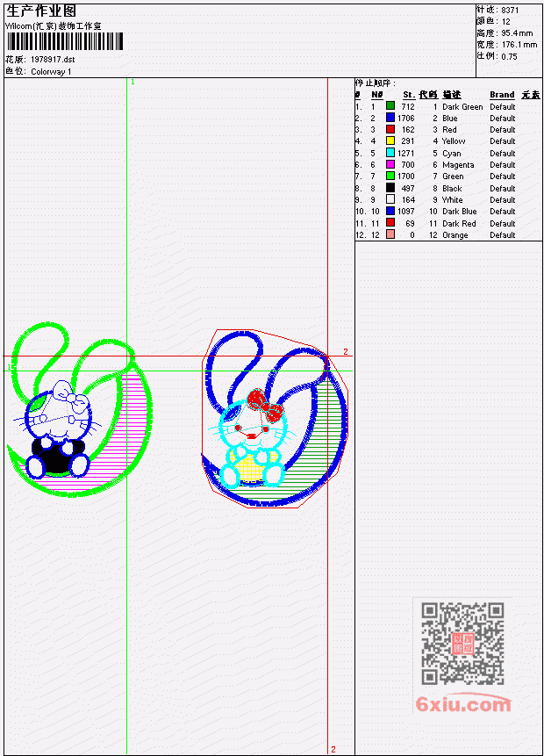
Task: Click the 'Brand' column header
Action: (502, 95)
